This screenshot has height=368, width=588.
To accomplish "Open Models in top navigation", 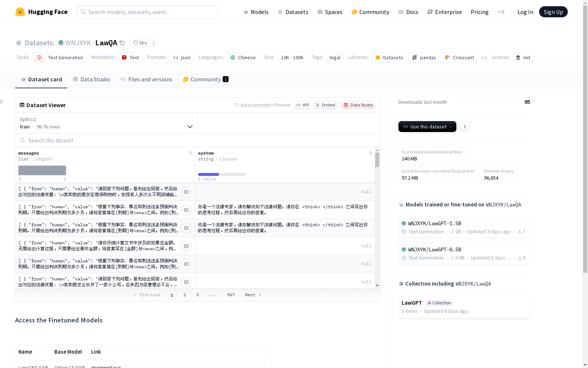I will pyautogui.click(x=256, y=12).
